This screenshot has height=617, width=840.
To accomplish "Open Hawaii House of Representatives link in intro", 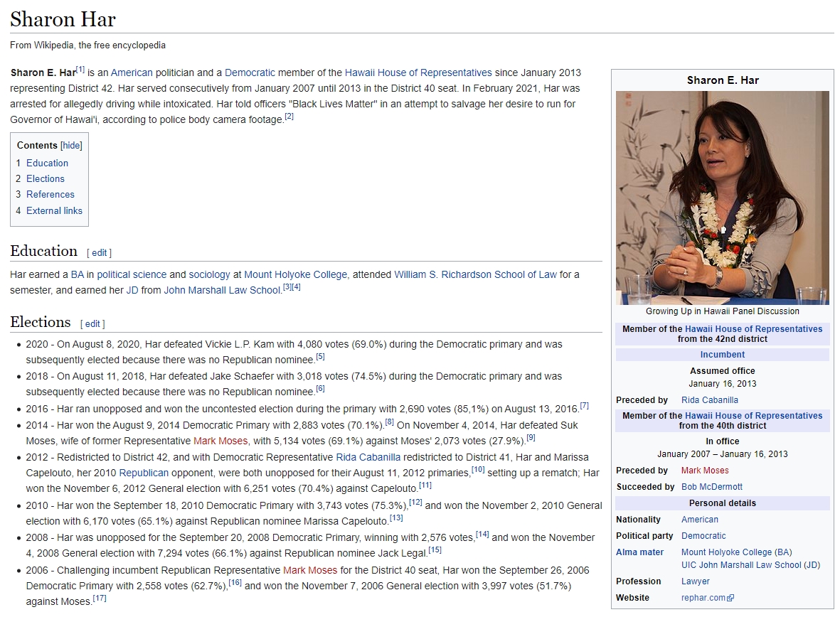I will point(418,73).
